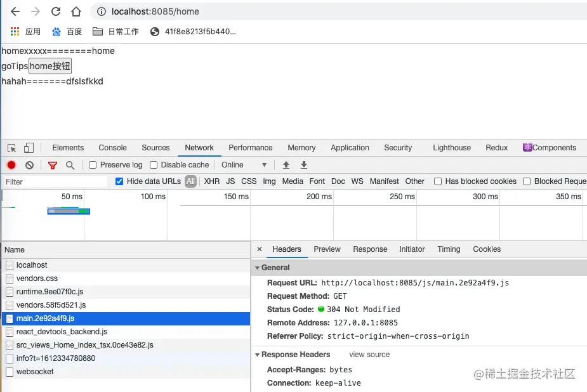Open the Online throttling dropdown
Viewport: 587px width, 392px height.
pyautogui.click(x=244, y=165)
